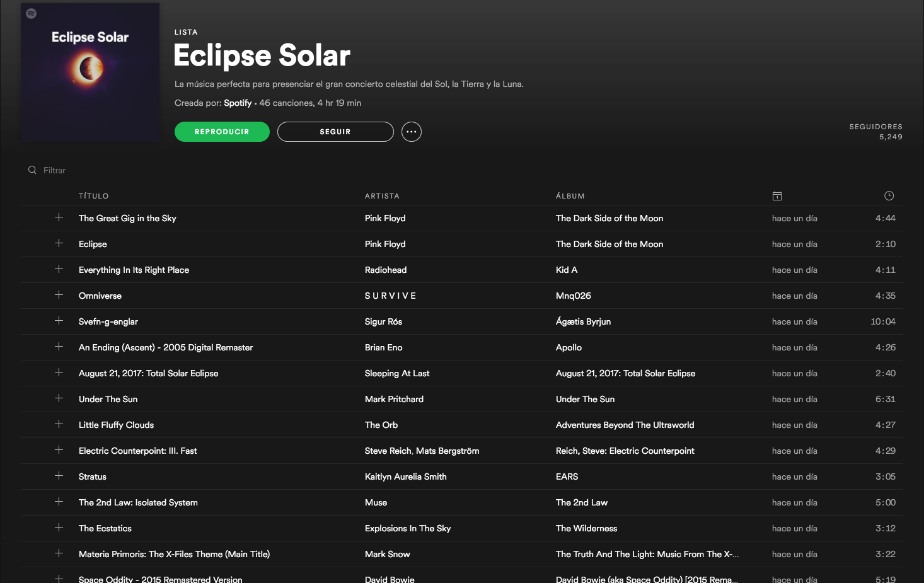The width and height of the screenshot is (924, 583).
Task: Toggle saving "Little Fluffy Clouds"
Action: 59,424
